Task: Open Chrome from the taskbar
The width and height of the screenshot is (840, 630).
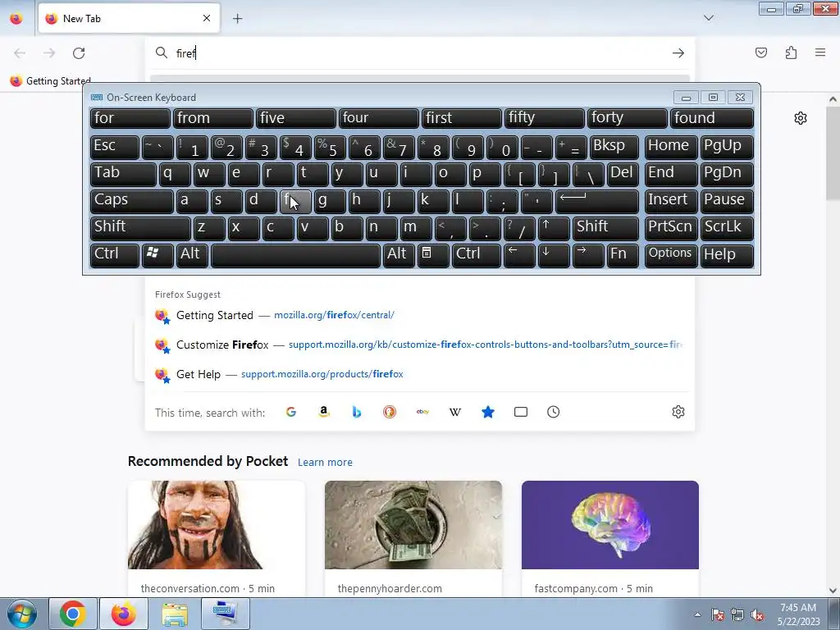Action: (73, 614)
